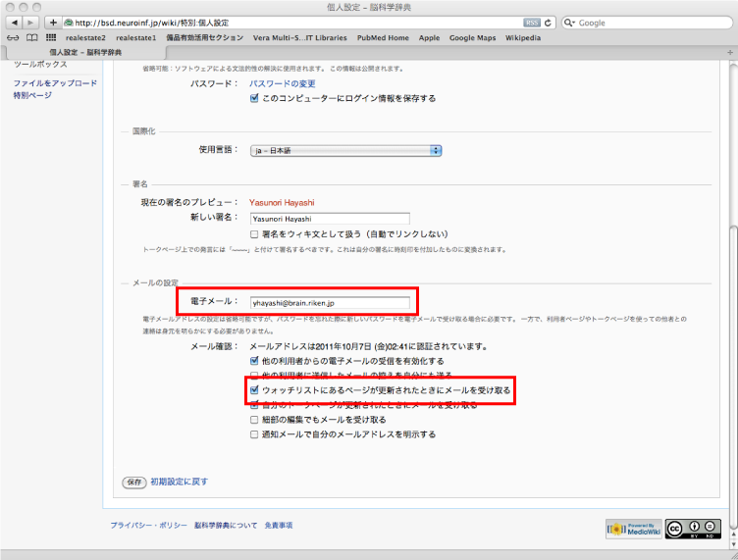Click the 電子メール address input field
The image size is (738, 560).
point(329,303)
